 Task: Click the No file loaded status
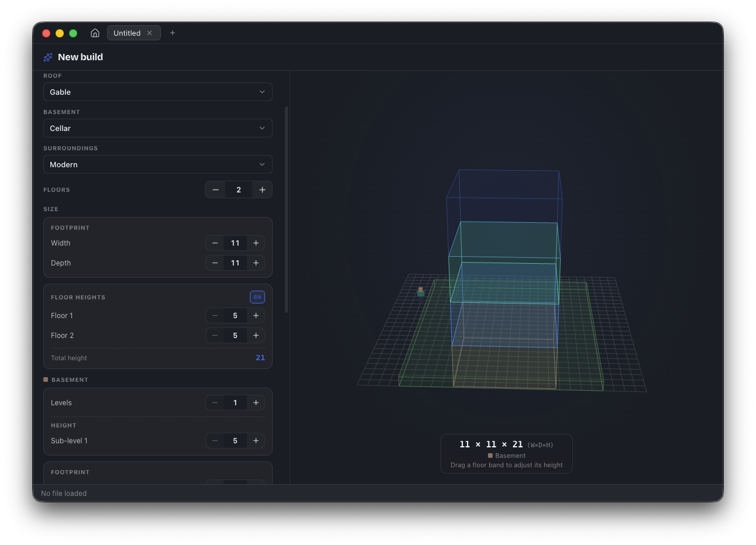[x=64, y=494]
